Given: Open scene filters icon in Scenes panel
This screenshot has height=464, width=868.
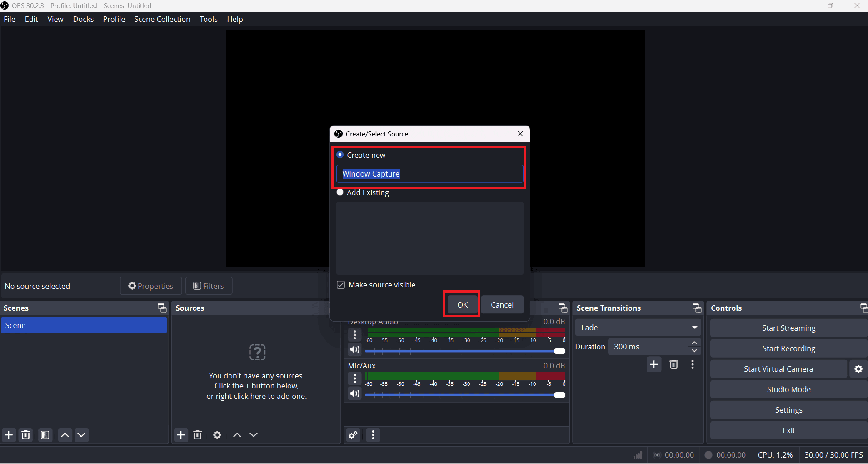Looking at the screenshot, I should coord(45,435).
